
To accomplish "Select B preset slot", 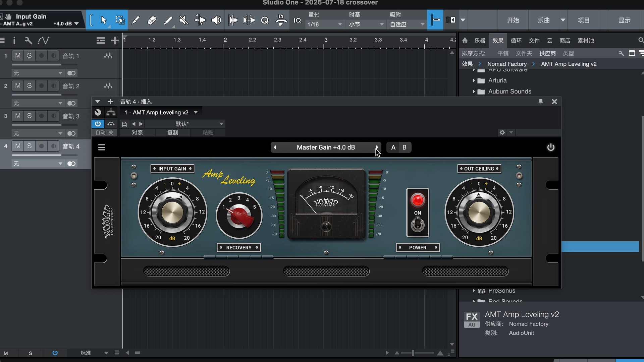I will pos(405,147).
